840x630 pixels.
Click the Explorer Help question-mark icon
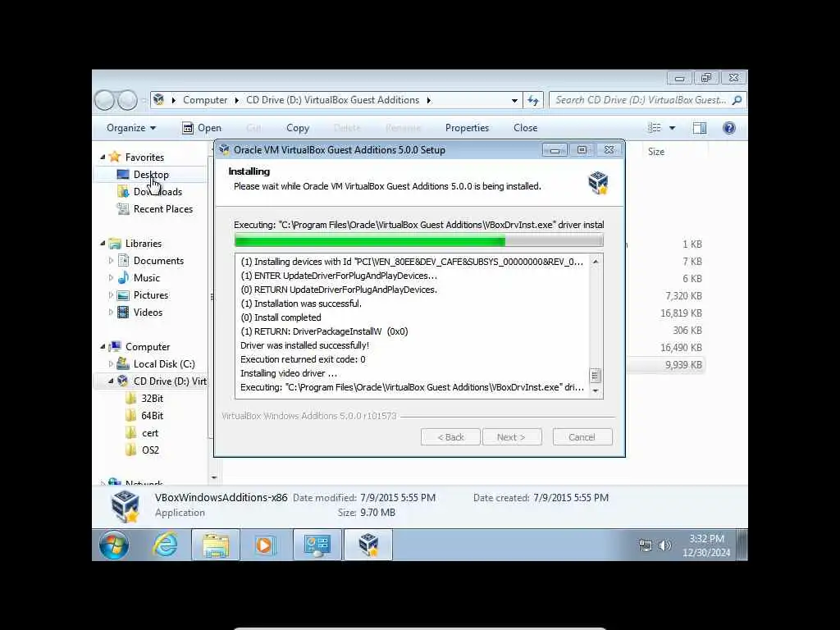click(x=728, y=127)
